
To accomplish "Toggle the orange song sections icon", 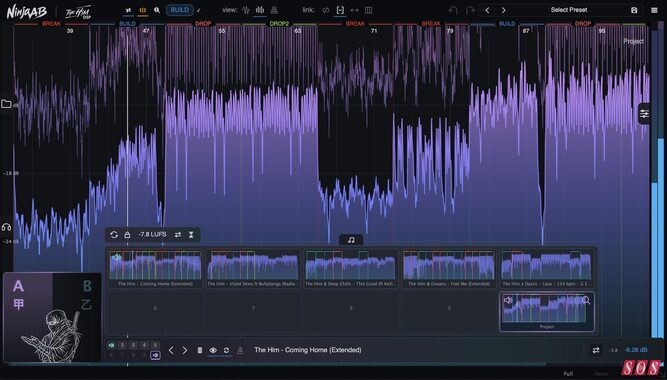I will tap(143, 10).
